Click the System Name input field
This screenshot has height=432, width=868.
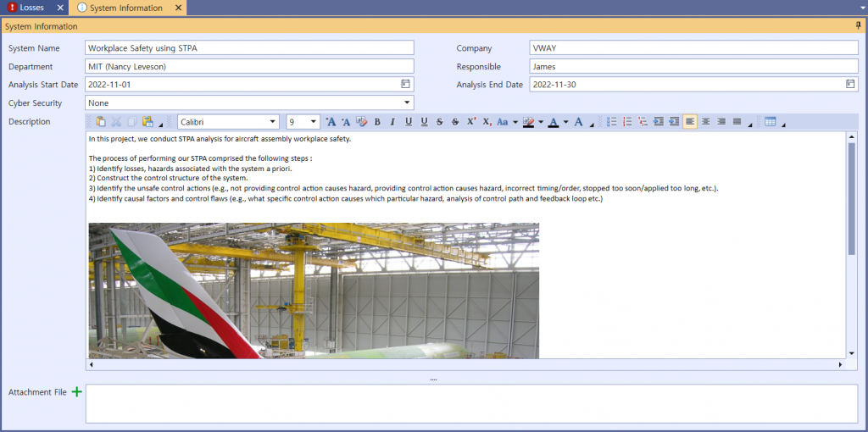click(250, 47)
